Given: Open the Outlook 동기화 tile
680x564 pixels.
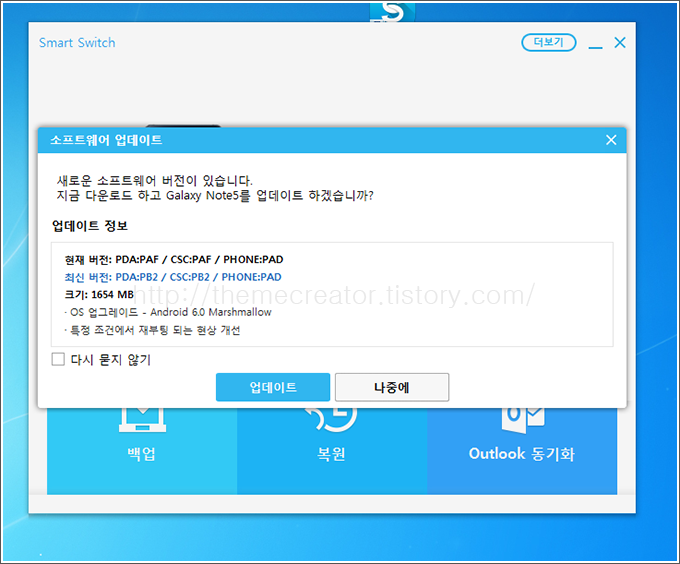Looking at the screenshot, I should click(x=522, y=451).
